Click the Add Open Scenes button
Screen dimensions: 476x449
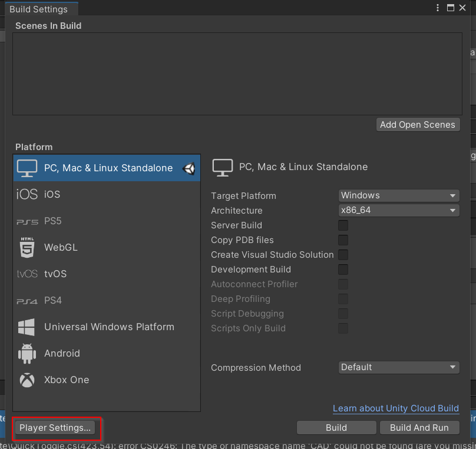pos(418,125)
